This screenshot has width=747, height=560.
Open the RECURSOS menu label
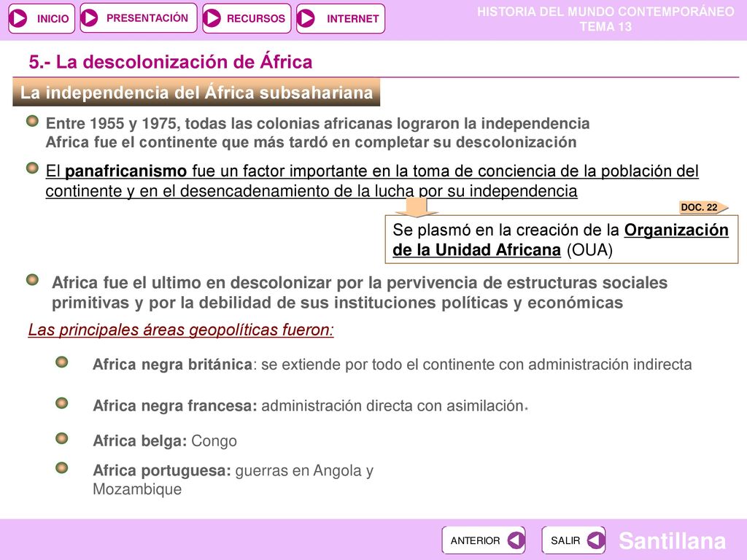(256, 18)
